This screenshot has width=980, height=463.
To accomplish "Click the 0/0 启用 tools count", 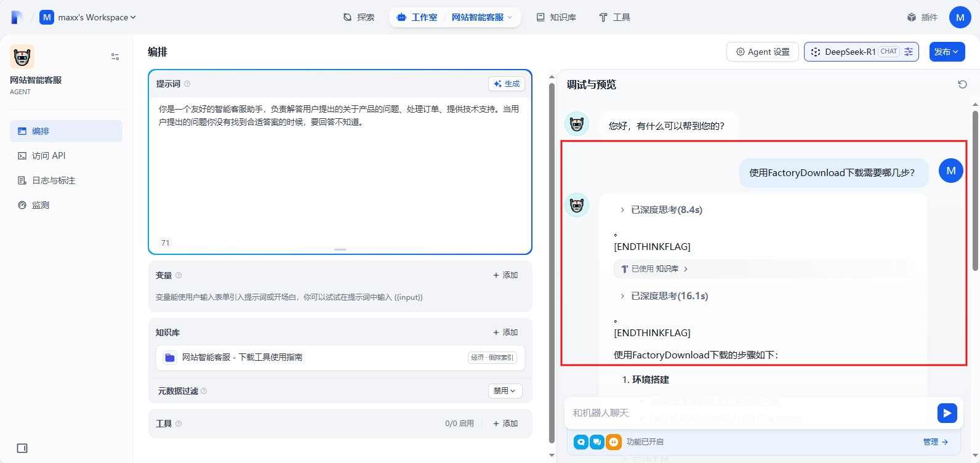I will pos(460,424).
